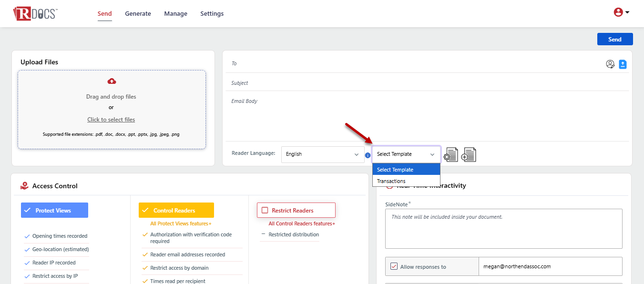Switch to the Generate tab
644x284 pixels.
138,14
